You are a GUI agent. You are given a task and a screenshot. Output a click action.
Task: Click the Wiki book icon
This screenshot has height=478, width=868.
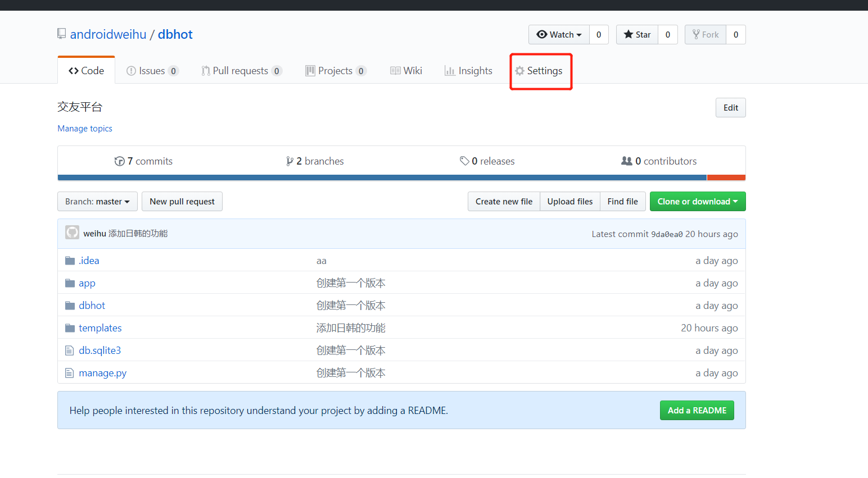(396, 71)
